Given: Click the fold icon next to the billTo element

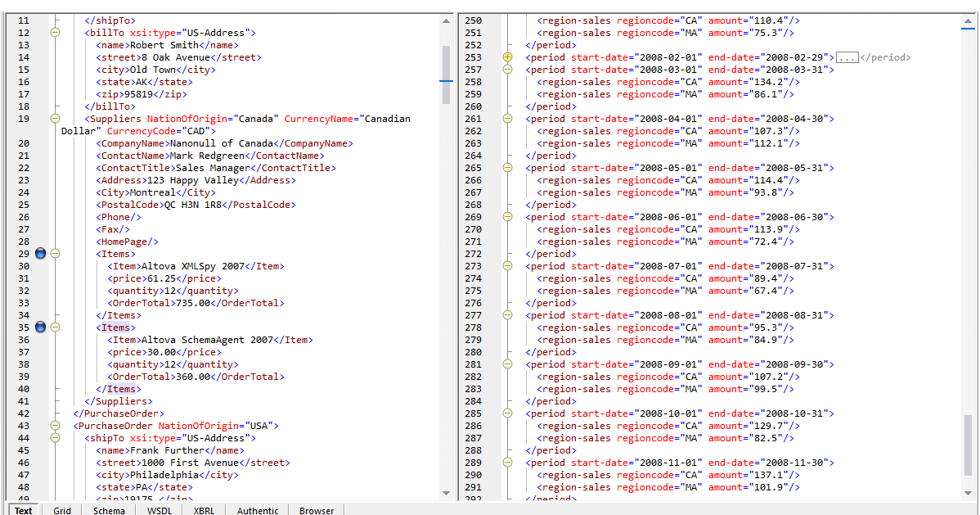Looking at the screenshot, I should (55, 33).
